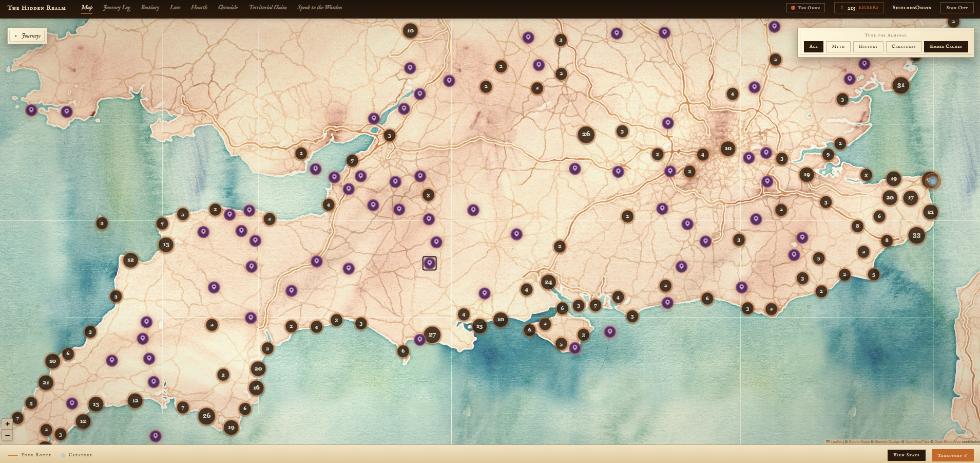Viewport: 980px width, 463px height.
Task: Click the 'Tune the Almanac' heading
Action: click(886, 35)
